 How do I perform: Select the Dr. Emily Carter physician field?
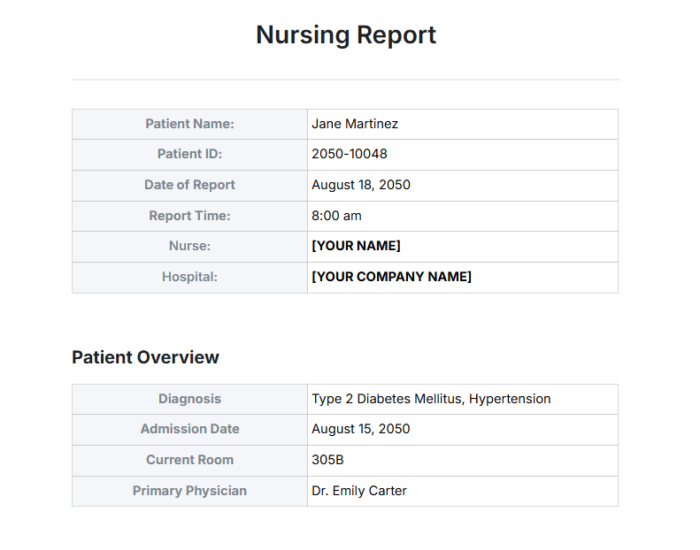click(x=359, y=491)
